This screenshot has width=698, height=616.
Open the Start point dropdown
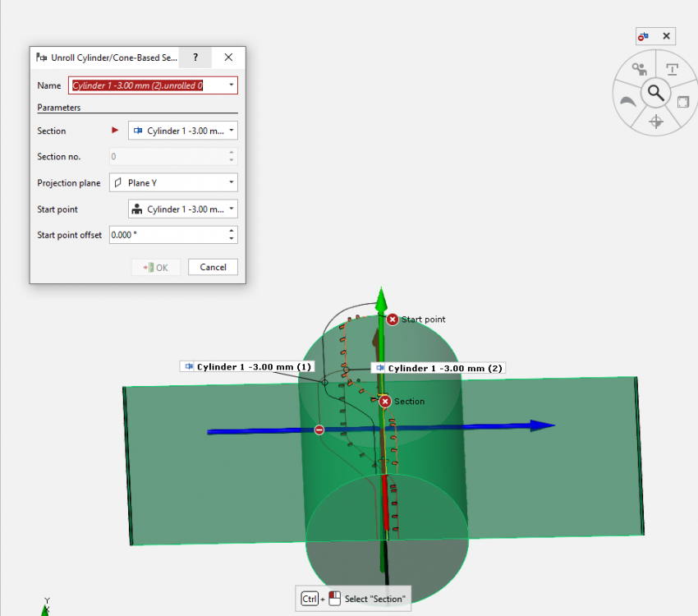232,209
